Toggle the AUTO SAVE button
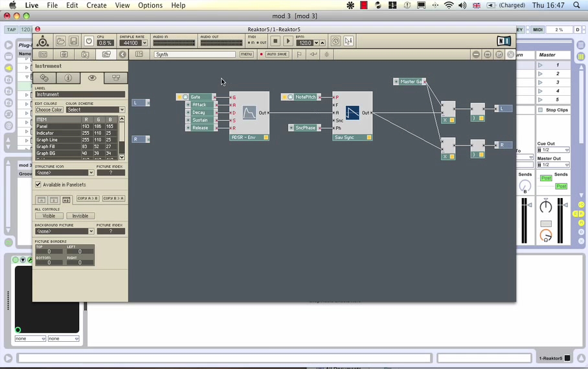 coord(277,54)
